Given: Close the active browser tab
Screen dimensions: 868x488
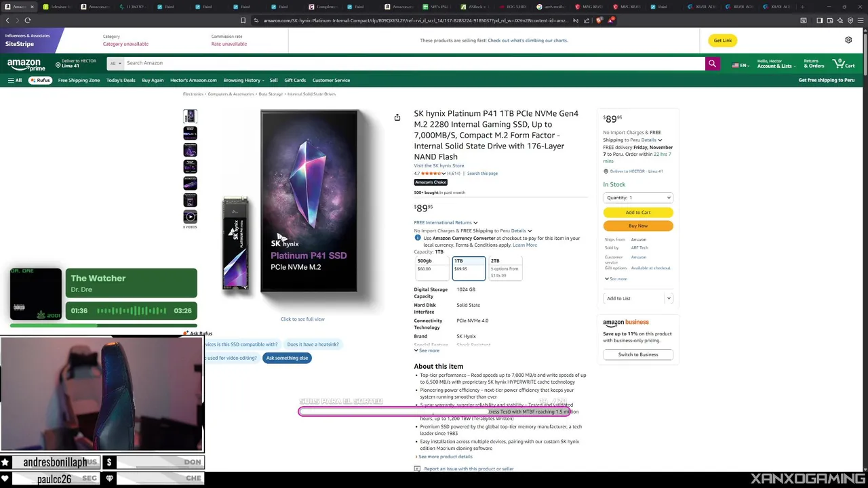Looking at the screenshot, I should coord(32,7).
